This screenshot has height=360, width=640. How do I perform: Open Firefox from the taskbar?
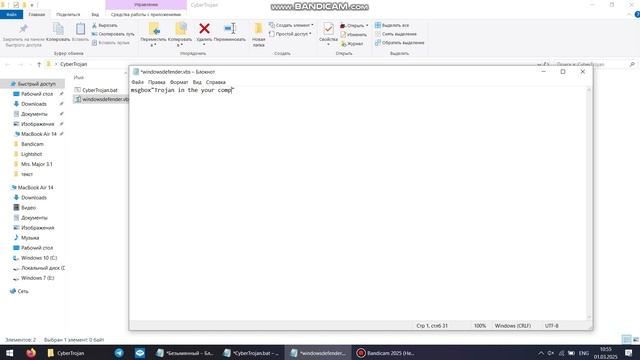click(x=31, y=353)
